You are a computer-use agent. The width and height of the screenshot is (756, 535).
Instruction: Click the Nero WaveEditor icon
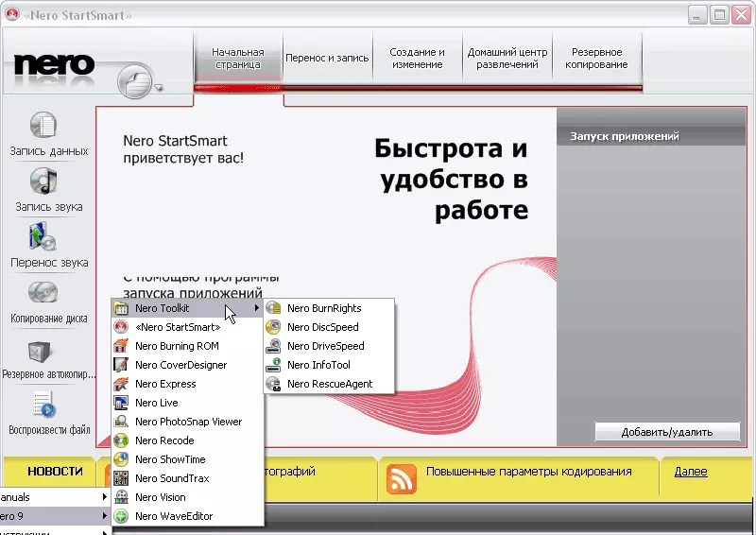point(121,516)
